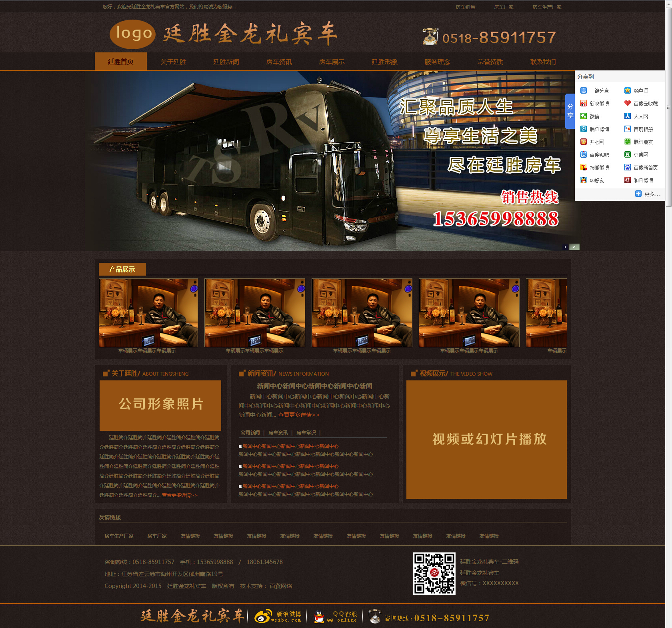Image resolution: width=672 pixels, height=628 pixels.
Task: Click the blue 分享 side tab
Action: (570, 111)
